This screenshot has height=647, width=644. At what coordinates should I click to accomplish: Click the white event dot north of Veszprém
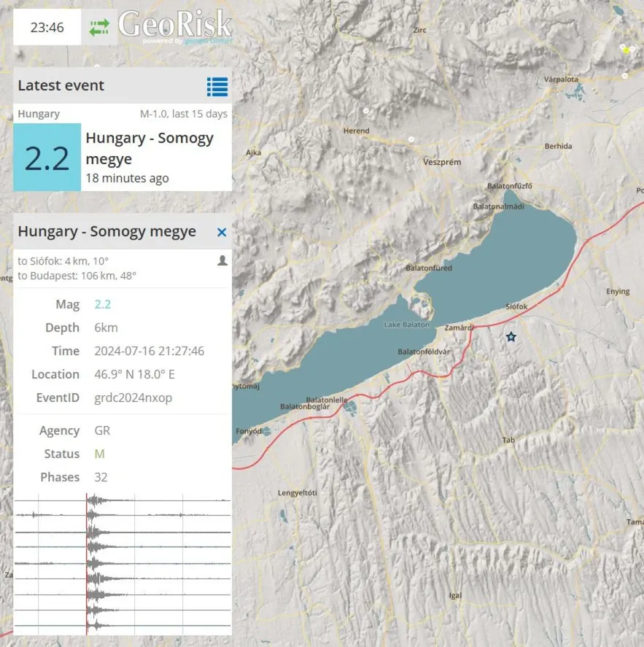pos(411,139)
